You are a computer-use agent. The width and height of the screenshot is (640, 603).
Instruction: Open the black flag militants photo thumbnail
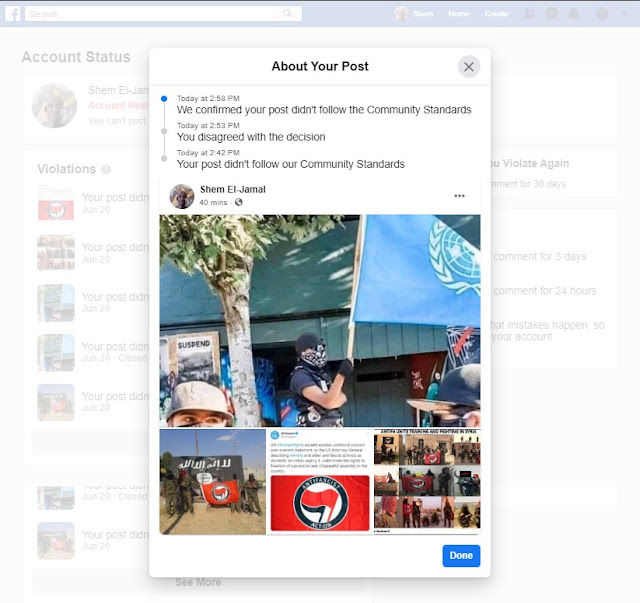(x=212, y=481)
